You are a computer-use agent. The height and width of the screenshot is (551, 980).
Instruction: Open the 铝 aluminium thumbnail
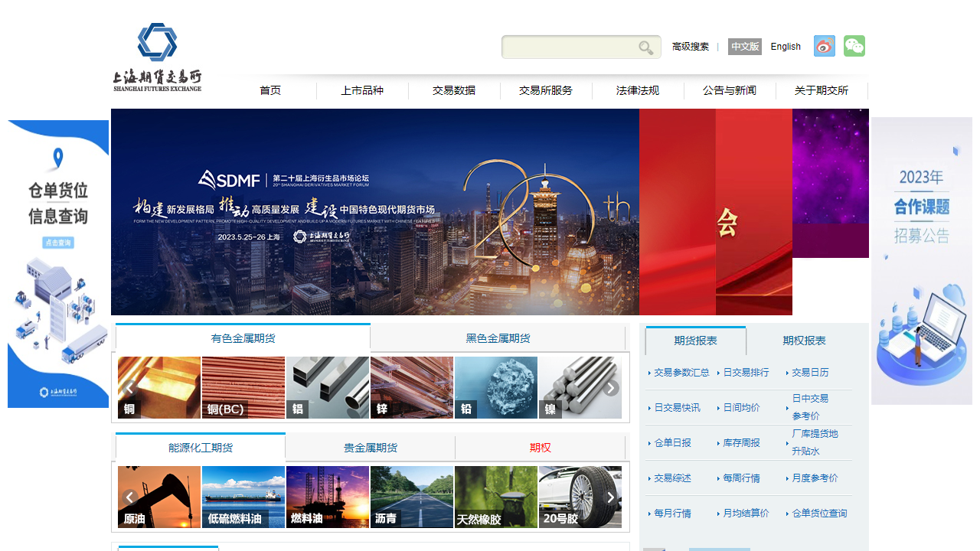tap(328, 387)
